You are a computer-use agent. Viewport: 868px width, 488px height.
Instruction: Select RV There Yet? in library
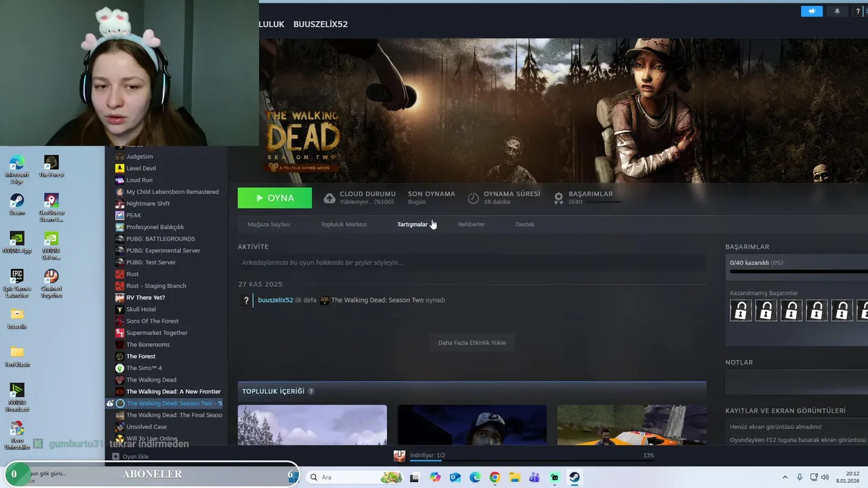pyautogui.click(x=145, y=298)
